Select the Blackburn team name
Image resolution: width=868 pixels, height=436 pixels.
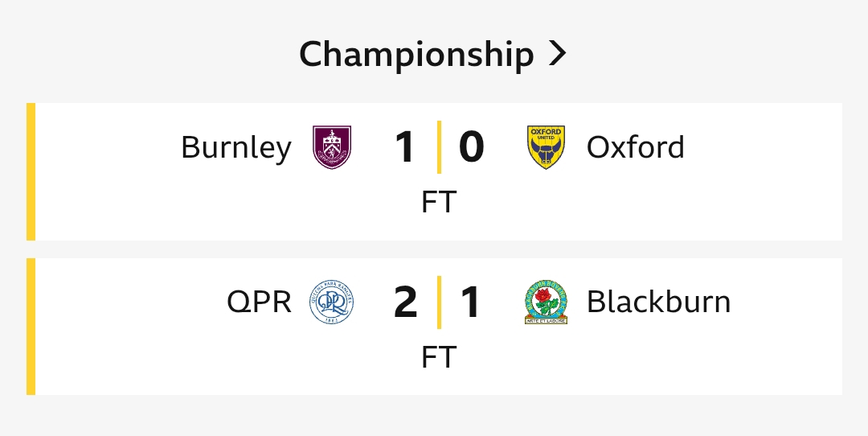coord(659,302)
